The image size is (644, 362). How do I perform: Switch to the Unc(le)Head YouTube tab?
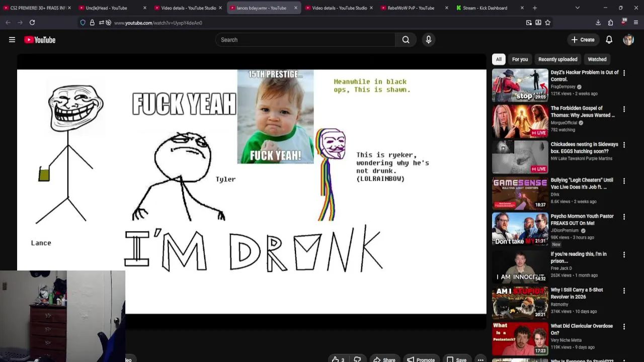click(x=113, y=8)
